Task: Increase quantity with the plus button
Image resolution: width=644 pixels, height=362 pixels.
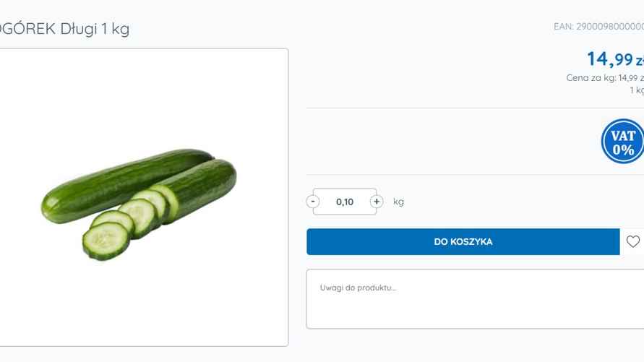Action: tap(377, 202)
